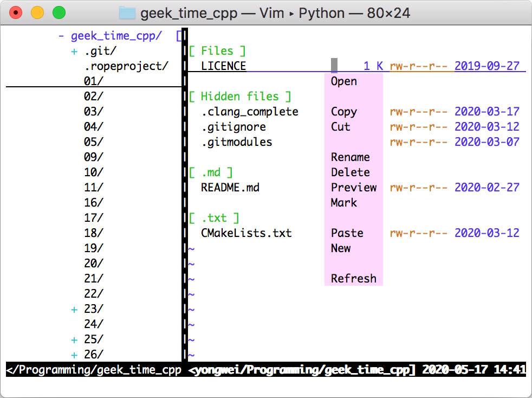Choose Rename in the popup menu

point(351,157)
